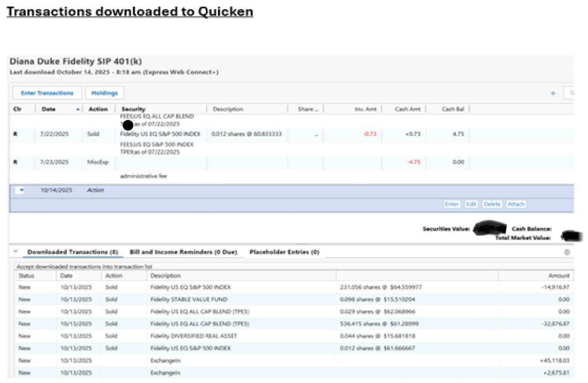
Task: Click the Description column header in register
Action: (x=228, y=109)
